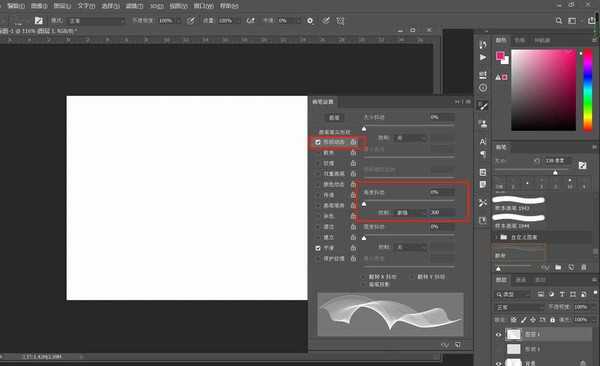Toggle the Shape Dynamics checkbox in brush settings

point(318,142)
